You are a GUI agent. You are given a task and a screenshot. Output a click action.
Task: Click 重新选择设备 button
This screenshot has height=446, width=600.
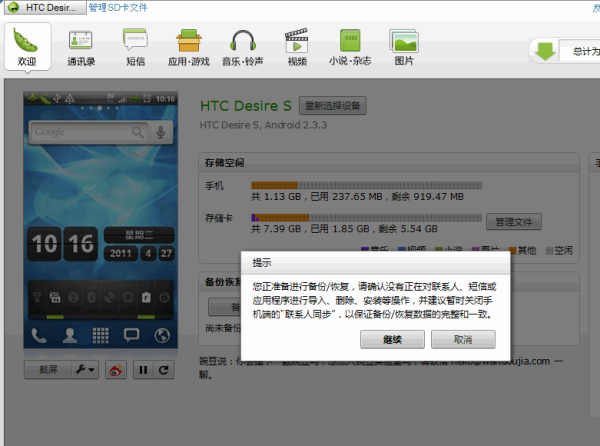333,106
